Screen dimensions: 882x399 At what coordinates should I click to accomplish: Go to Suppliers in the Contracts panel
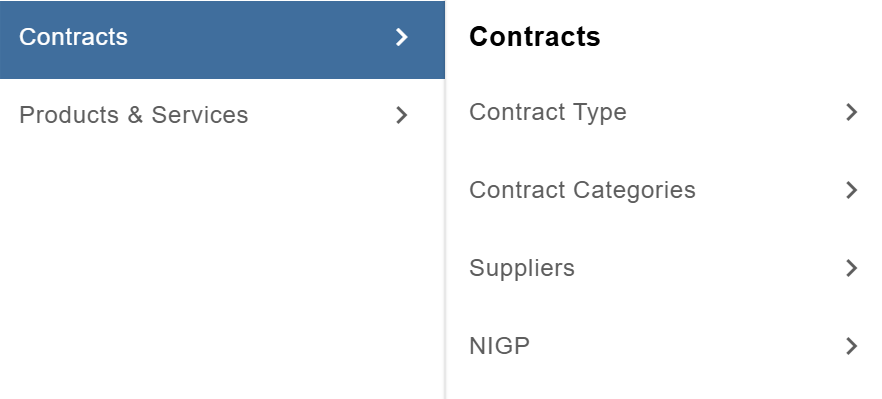click(522, 268)
